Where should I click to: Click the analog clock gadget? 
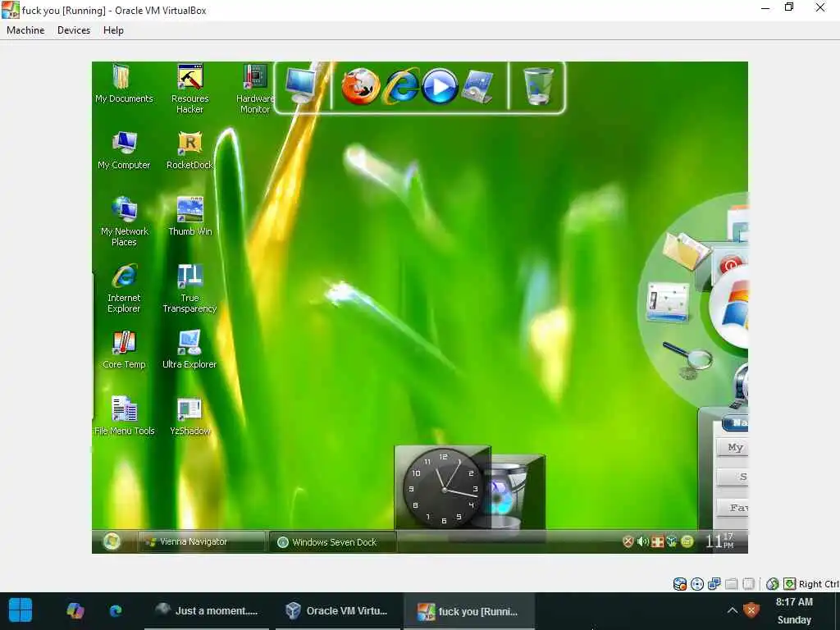coord(443,488)
